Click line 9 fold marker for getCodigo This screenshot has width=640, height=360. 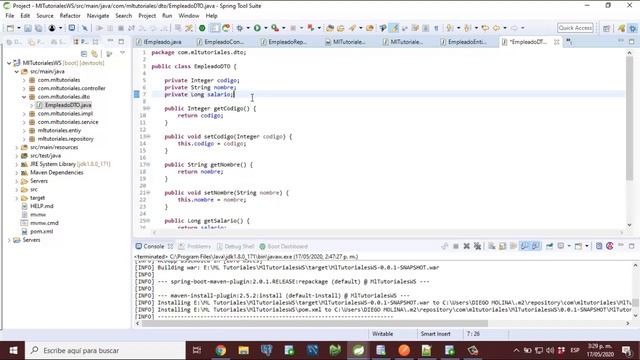tap(148, 108)
